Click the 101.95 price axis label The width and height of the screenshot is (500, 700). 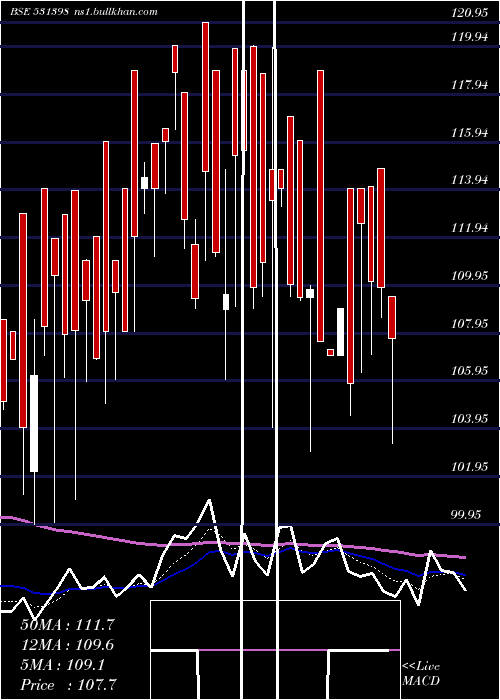click(469, 467)
